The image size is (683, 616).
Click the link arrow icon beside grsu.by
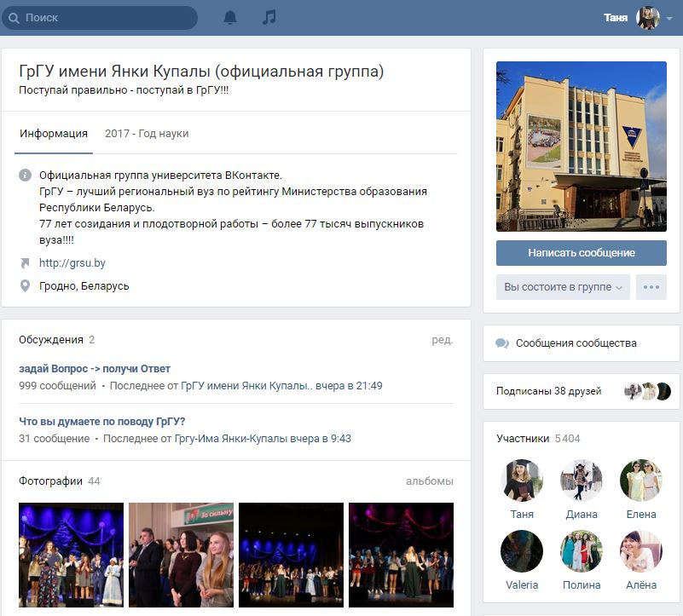tap(25, 263)
